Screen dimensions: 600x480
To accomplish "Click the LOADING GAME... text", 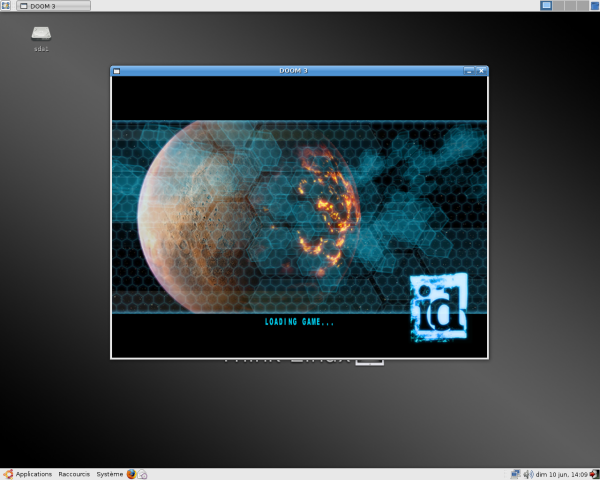I will (299, 322).
